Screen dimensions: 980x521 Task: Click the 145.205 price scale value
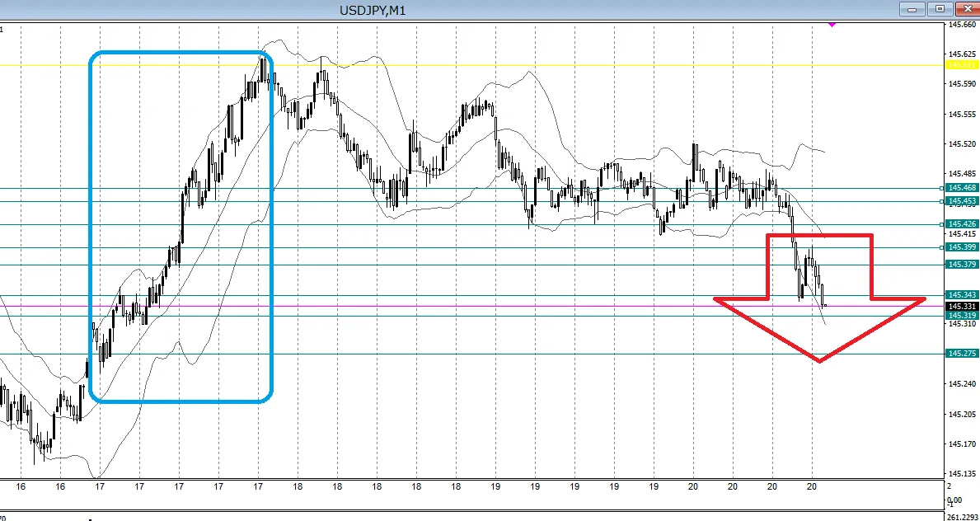coord(963,415)
